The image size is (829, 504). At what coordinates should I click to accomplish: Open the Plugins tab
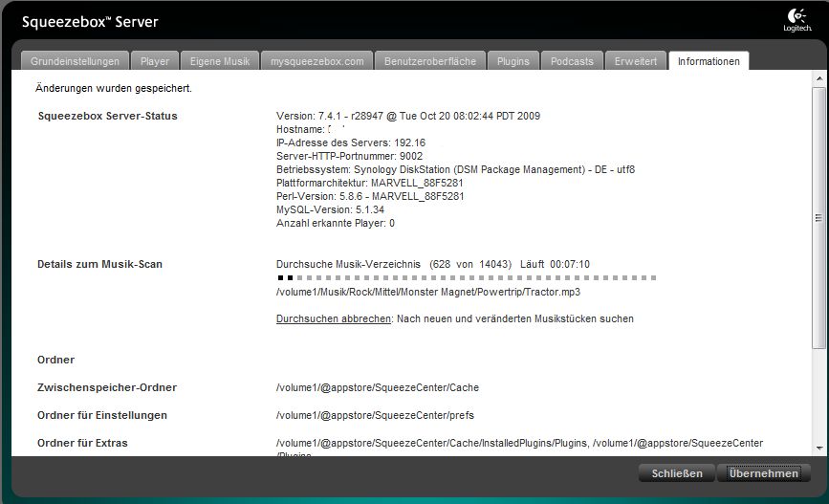pyautogui.click(x=513, y=61)
